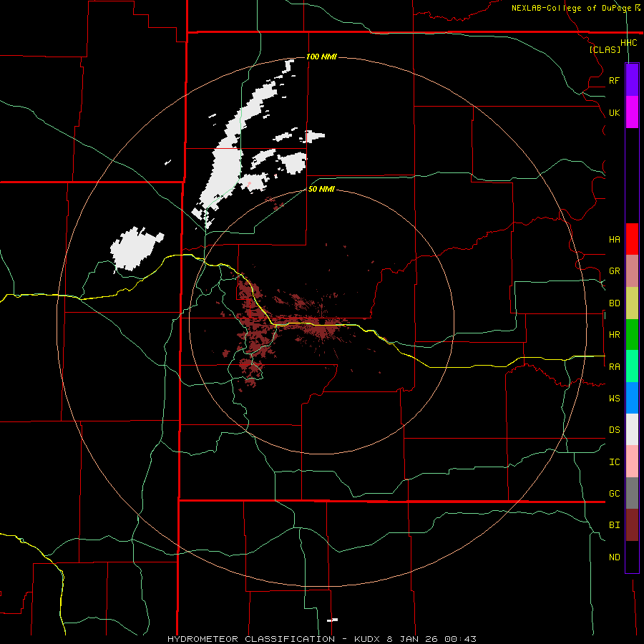Click the HHC product code label
Screen dimensions: 644x644
(628, 43)
